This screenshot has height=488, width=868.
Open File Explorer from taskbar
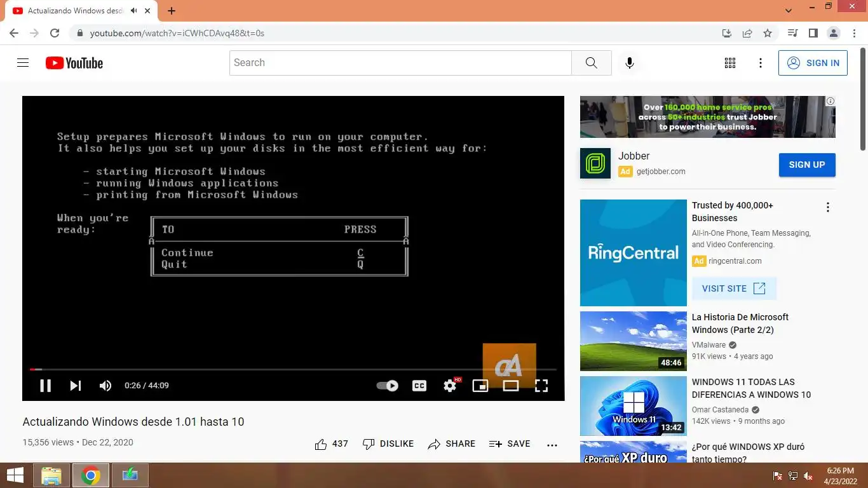click(51, 475)
